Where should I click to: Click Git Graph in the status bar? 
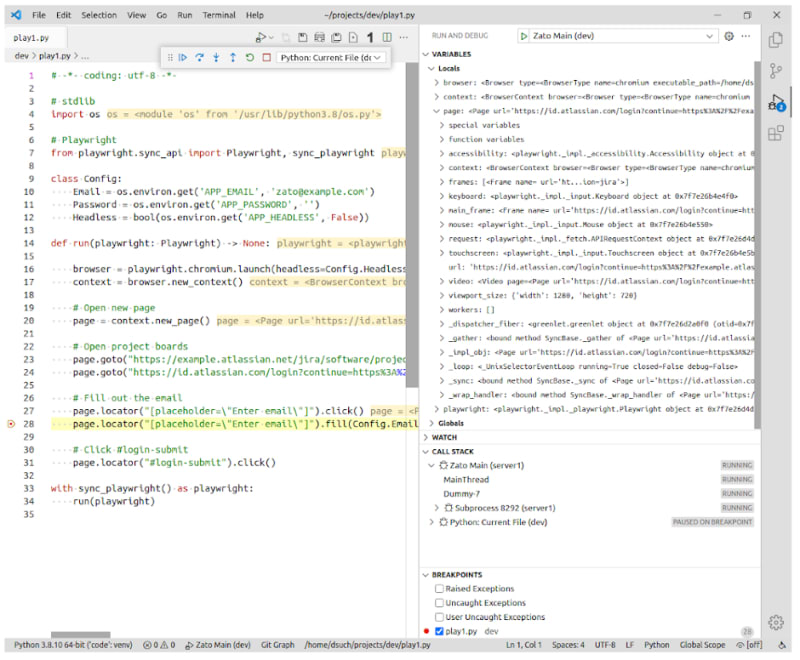[x=277, y=645]
